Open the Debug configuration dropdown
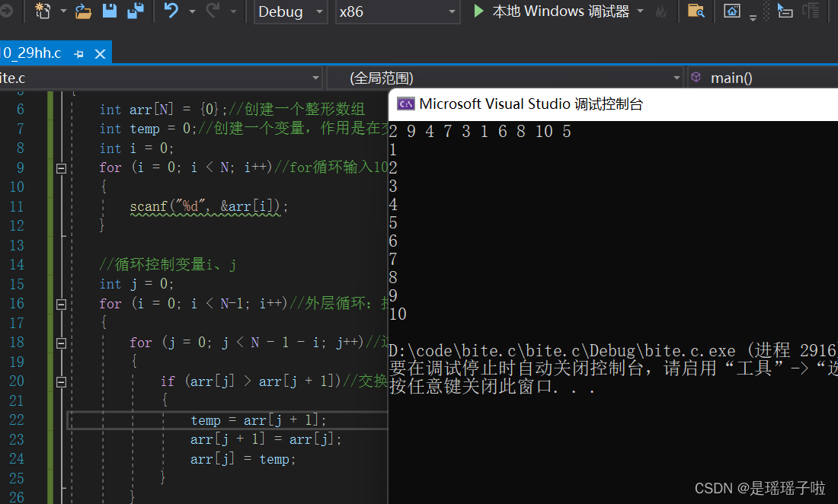 coord(290,11)
